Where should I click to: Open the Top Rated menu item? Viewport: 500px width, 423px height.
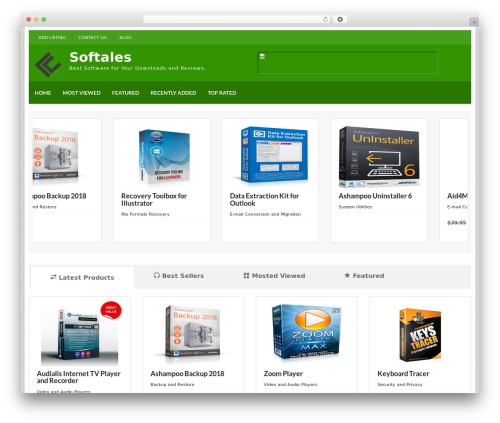222,93
